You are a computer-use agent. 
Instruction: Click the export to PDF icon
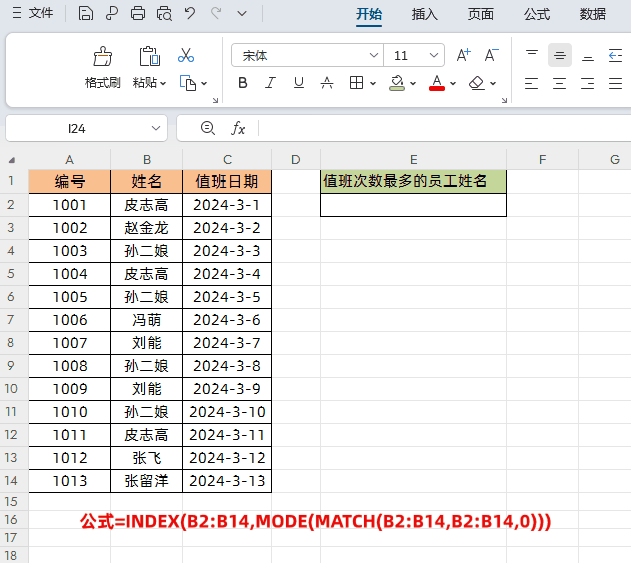point(111,13)
